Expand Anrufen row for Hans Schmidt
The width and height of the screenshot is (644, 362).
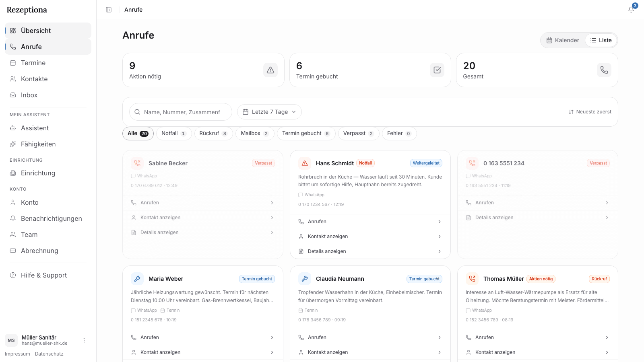coord(370,222)
